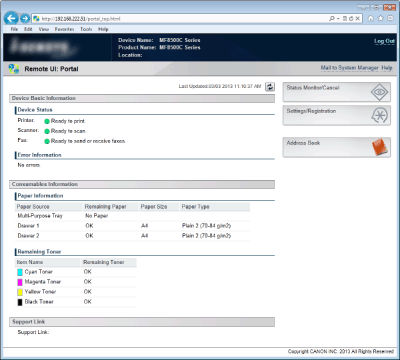Click the Support Link section header
Viewport: 400px width, 360px height.
coord(142,322)
